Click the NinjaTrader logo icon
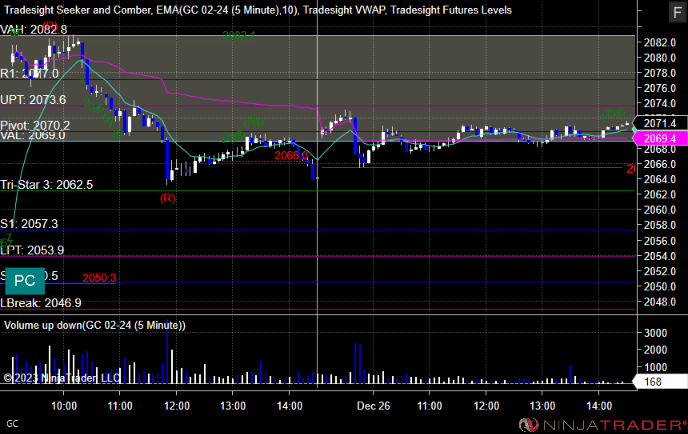Screen dimensions: 688x434 tap(529, 425)
